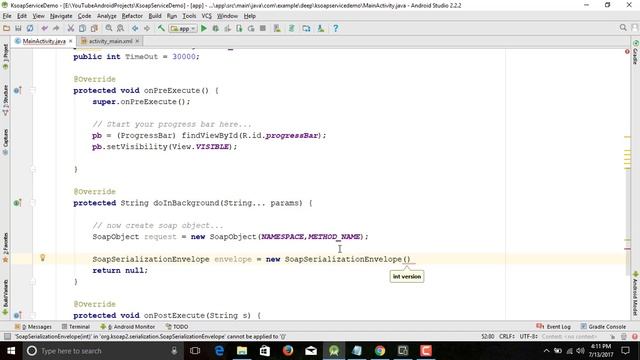This screenshot has height=360, width=640.
Task: Open the Gradle Console panel
Action: [603, 327]
